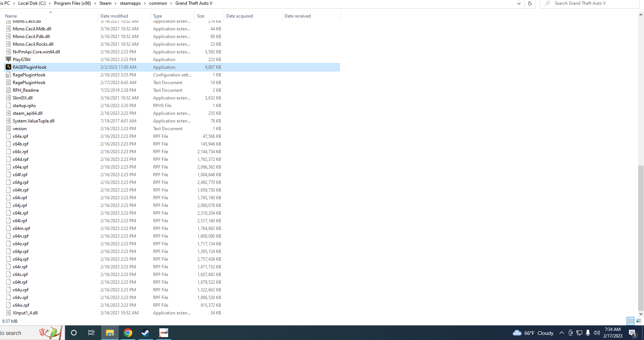644x340 pixels.
Task: Navigate to Steam in the breadcrumb
Action: click(105, 3)
